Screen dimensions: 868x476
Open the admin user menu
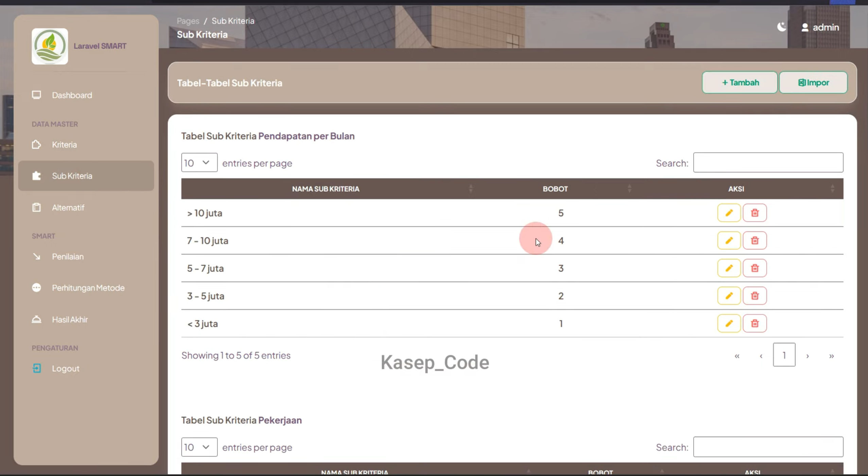tap(820, 27)
